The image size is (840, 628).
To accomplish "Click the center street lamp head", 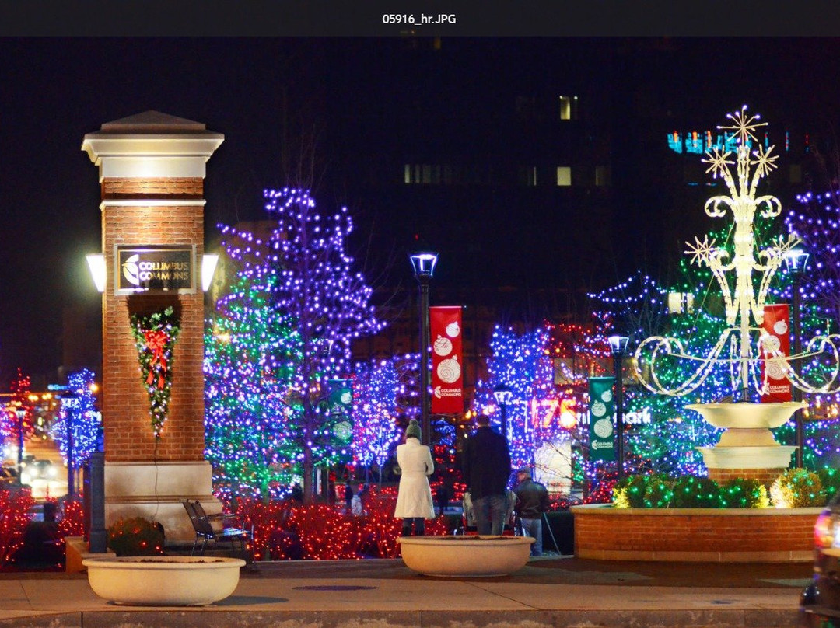I will click(424, 265).
